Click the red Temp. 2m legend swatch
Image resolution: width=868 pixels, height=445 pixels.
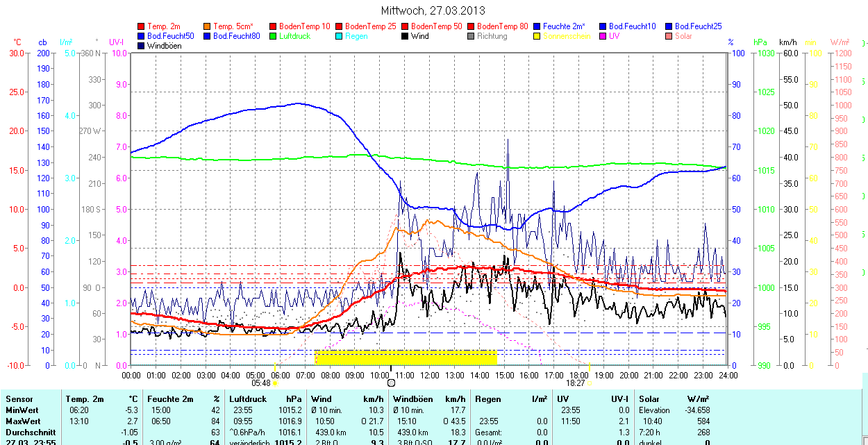tap(142, 26)
